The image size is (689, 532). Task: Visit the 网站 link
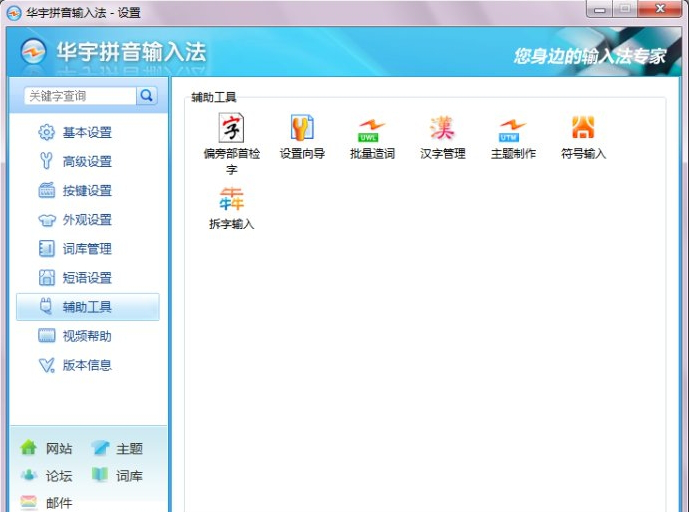click(59, 449)
